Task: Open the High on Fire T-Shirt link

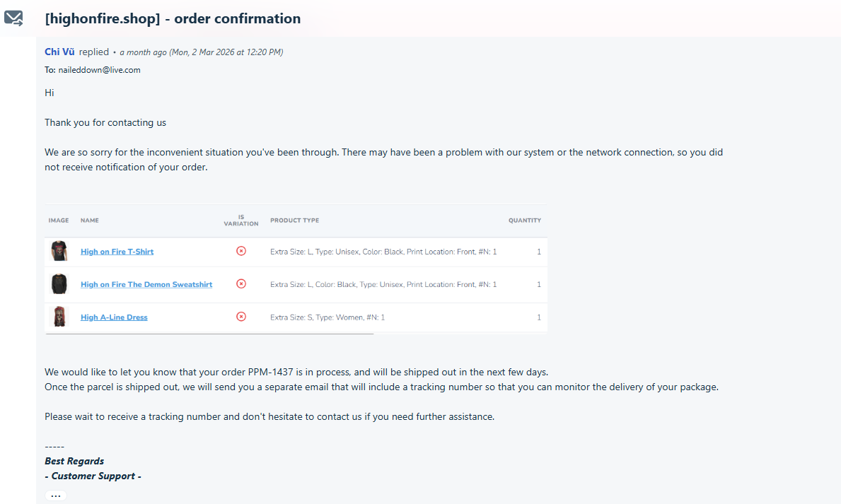Action: [x=117, y=252]
